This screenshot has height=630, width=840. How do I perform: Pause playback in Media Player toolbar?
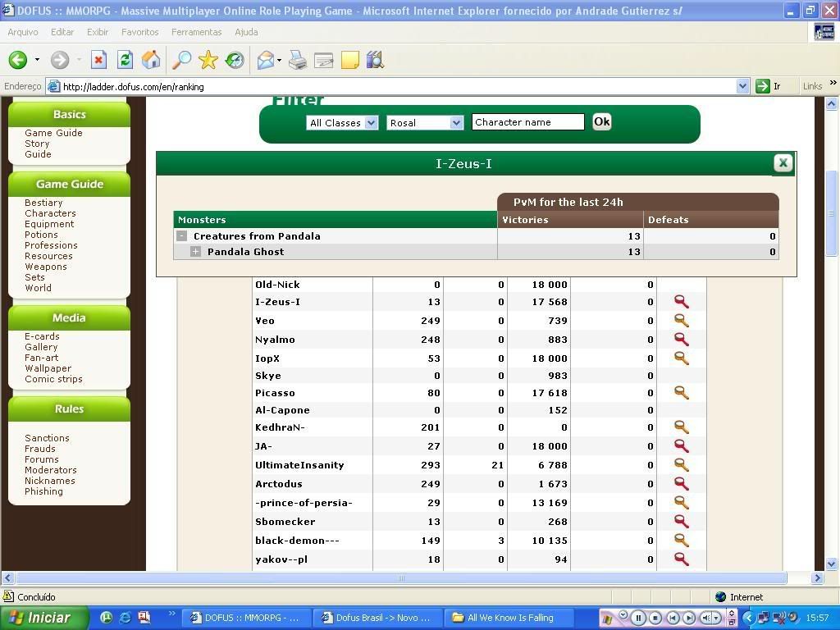pyautogui.click(x=638, y=618)
